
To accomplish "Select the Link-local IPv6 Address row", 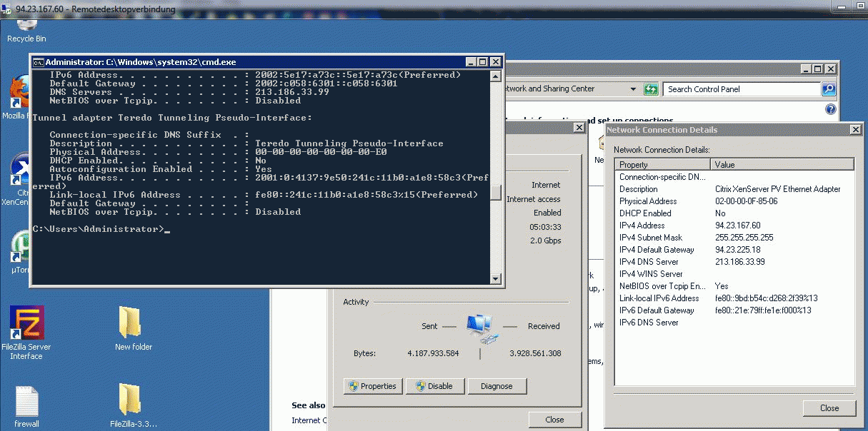I will tap(735, 298).
